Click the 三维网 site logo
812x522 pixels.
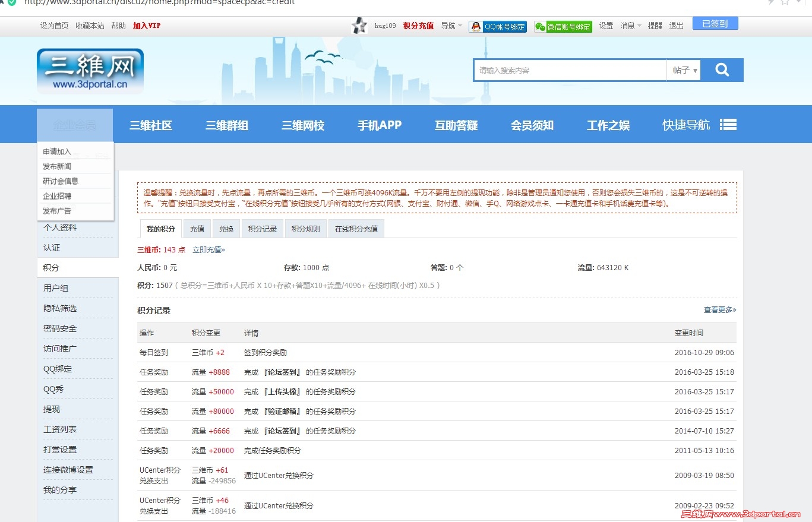[x=90, y=71]
